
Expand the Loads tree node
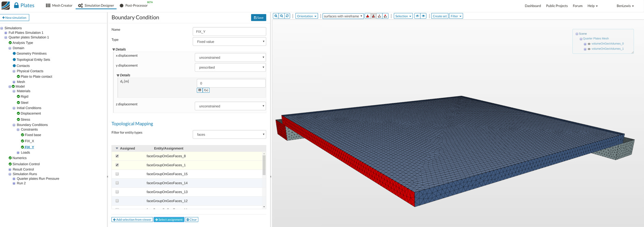pos(18,153)
